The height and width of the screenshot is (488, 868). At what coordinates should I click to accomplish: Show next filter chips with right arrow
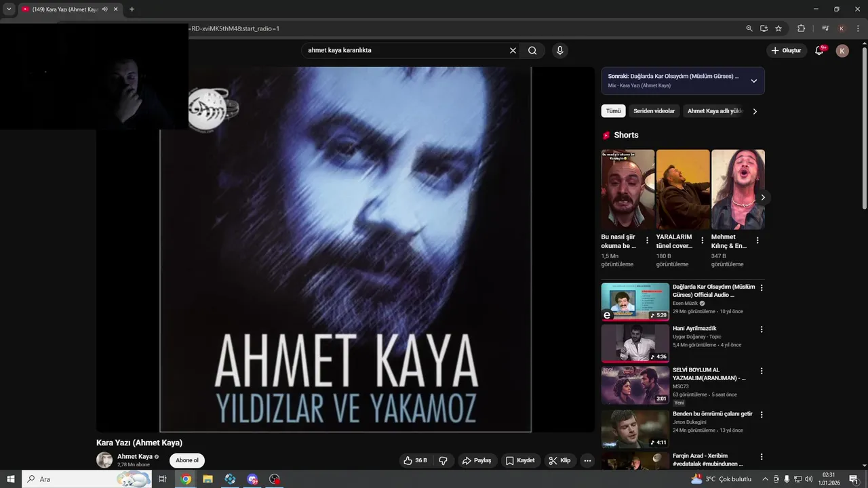(x=755, y=111)
